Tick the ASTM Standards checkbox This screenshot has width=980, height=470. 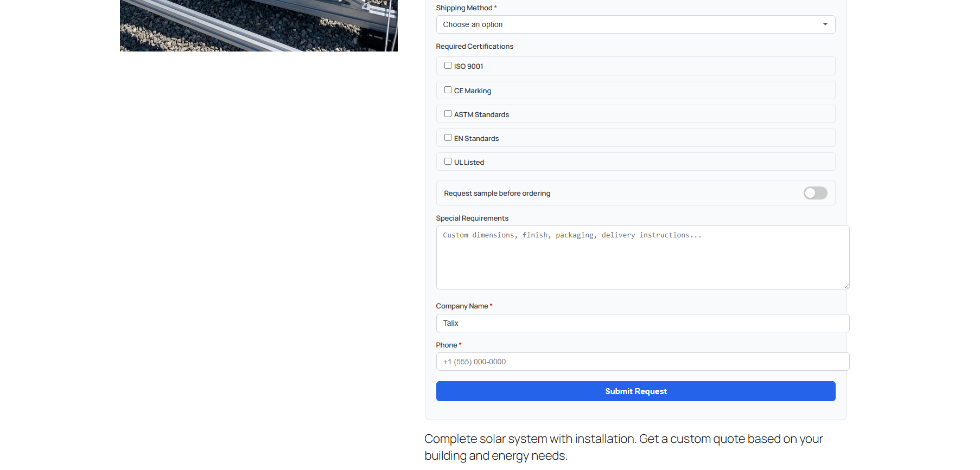[448, 114]
